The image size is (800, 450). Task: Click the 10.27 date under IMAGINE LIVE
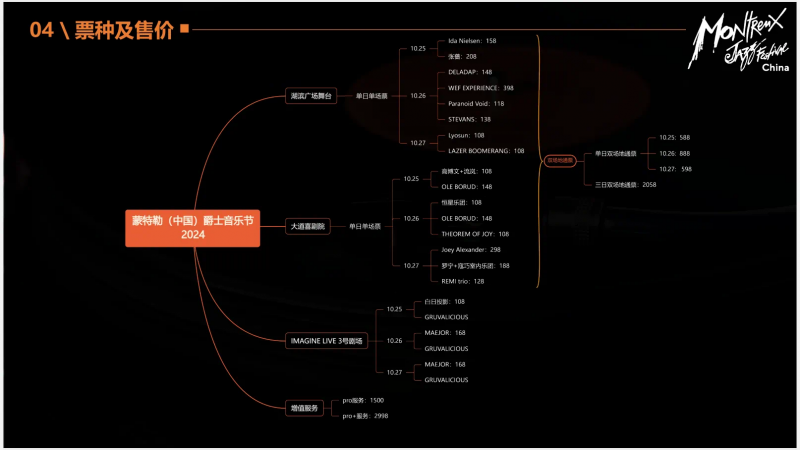(x=394, y=372)
